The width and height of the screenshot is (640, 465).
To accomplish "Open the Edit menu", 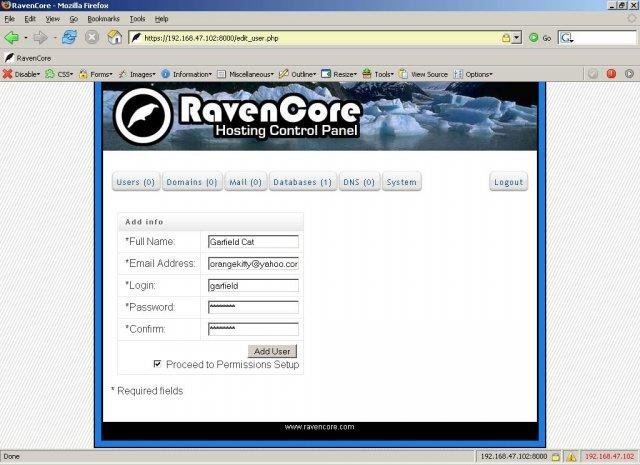I will click(x=30, y=19).
